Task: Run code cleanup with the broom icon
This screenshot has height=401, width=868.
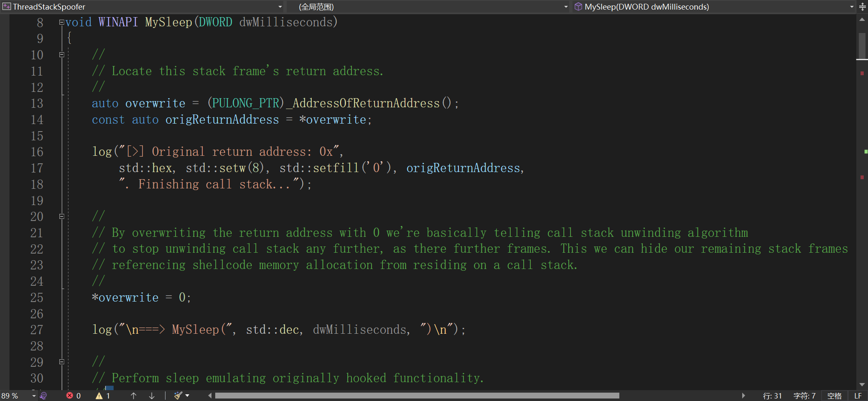Action: point(178,396)
